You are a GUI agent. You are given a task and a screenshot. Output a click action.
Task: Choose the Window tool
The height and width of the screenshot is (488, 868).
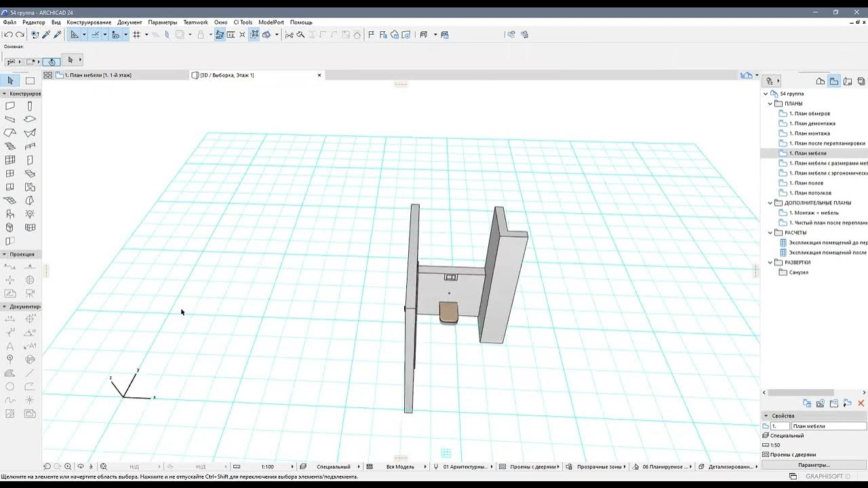tap(10, 174)
